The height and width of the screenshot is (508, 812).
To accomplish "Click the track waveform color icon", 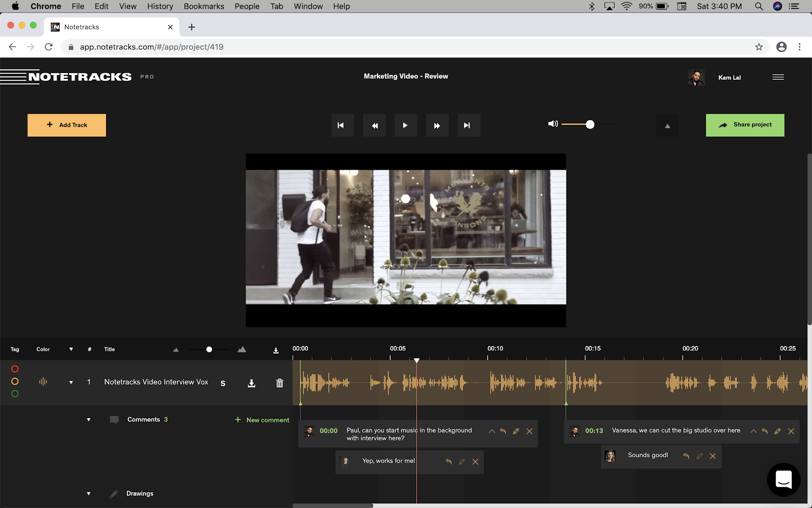I will [x=43, y=382].
